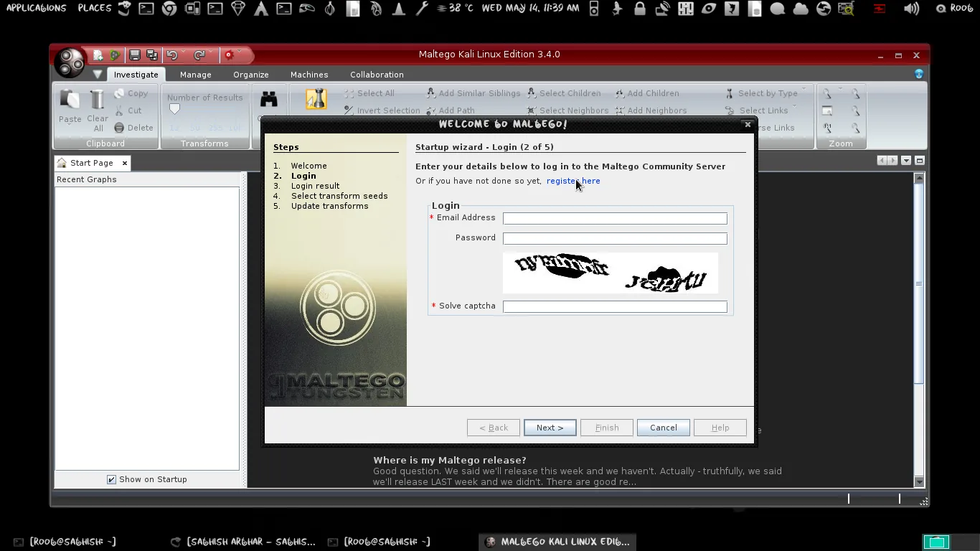The image size is (980, 551).
Task: Click Select Children in the ribbon
Action: click(x=564, y=93)
